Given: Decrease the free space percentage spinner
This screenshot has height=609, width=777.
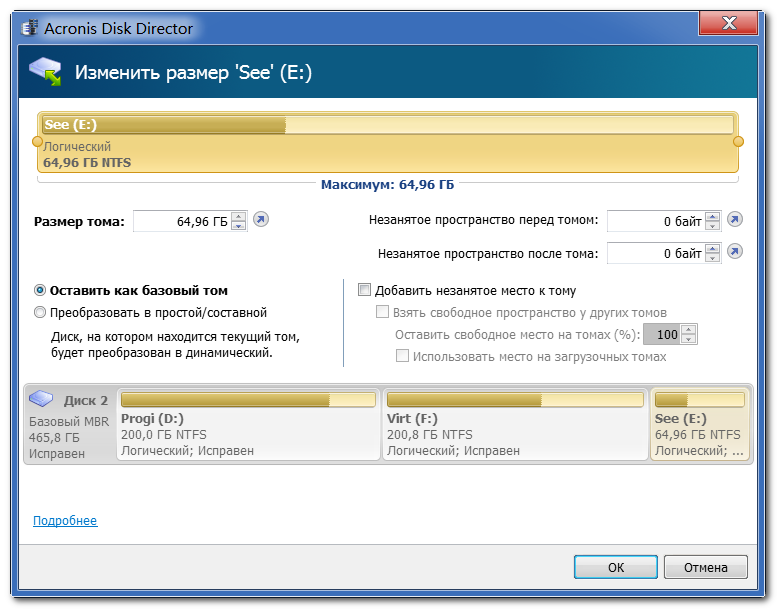Looking at the screenshot, I should pyautogui.click(x=688, y=339).
